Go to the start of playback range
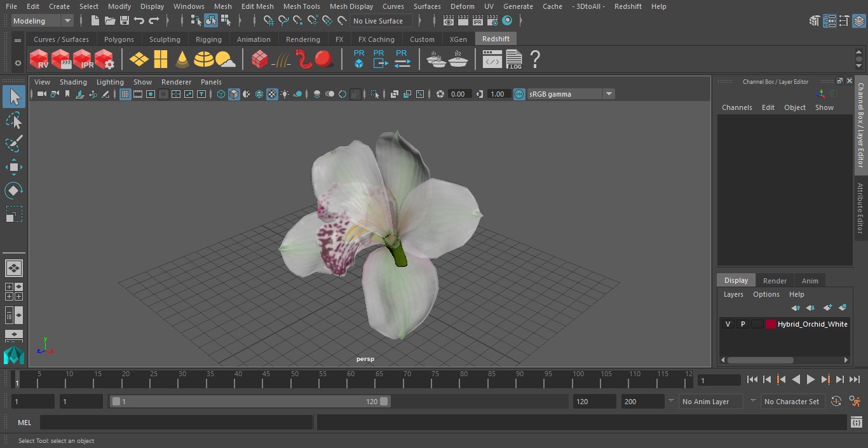This screenshot has width=868, height=448. click(x=752, y=379)
